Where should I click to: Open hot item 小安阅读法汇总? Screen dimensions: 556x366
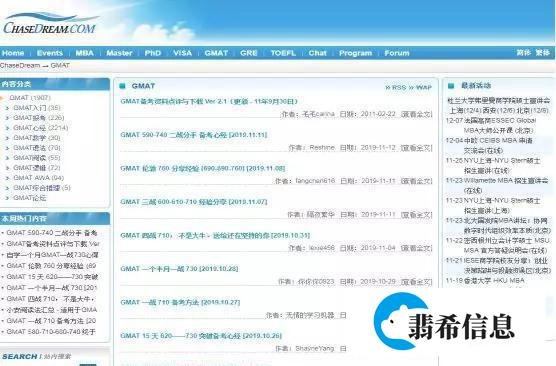(x=52, y=310)
